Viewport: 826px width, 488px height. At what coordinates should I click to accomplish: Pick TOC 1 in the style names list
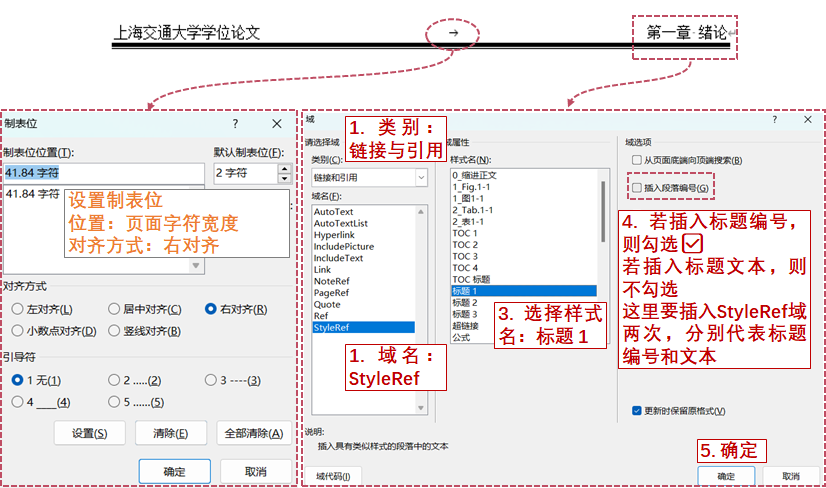(x=465, y=233)
